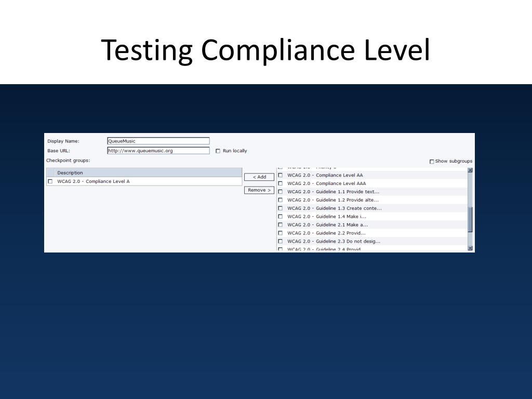
Task: Select 'WCAG 2.0 - Compliance Level AA' text
Action: (325, 175)
